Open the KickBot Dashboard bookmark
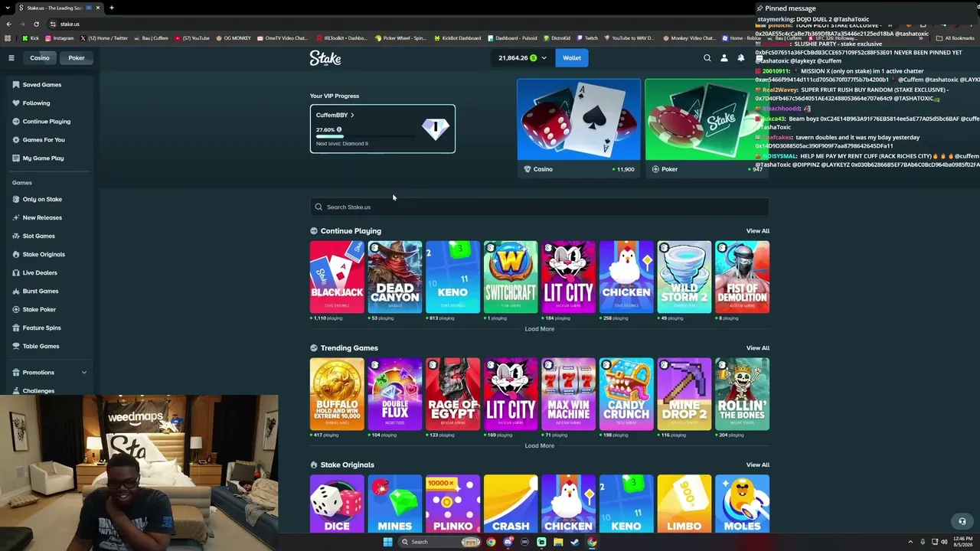This screenshot has height=551, width=980. [x=458, y=38]
